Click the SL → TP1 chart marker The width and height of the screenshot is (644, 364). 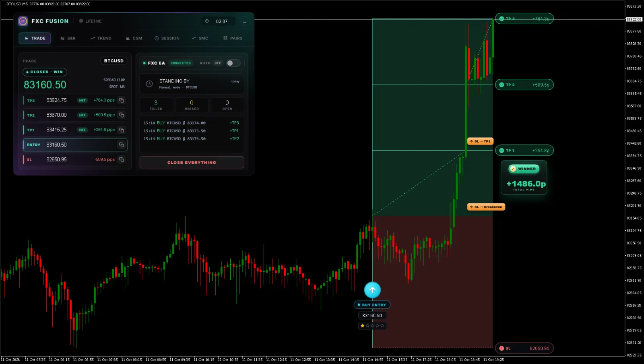point(480,141)
